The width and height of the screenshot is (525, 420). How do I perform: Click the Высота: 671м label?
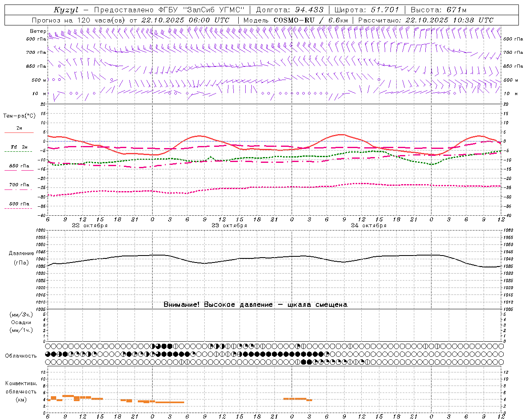pos(438,10)
